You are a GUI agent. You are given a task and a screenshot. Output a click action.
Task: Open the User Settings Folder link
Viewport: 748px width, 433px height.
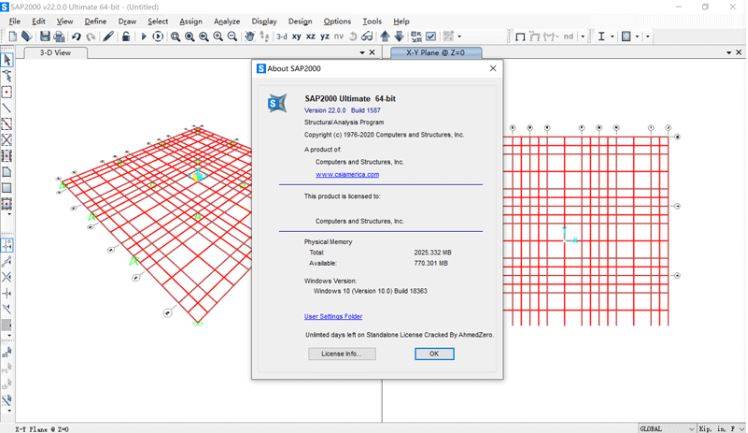pos(333,316)
